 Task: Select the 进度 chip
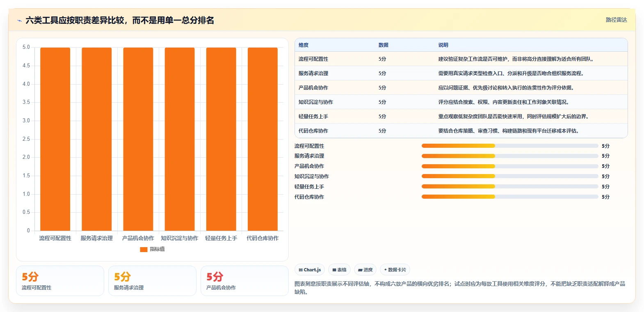pos(365,270)
